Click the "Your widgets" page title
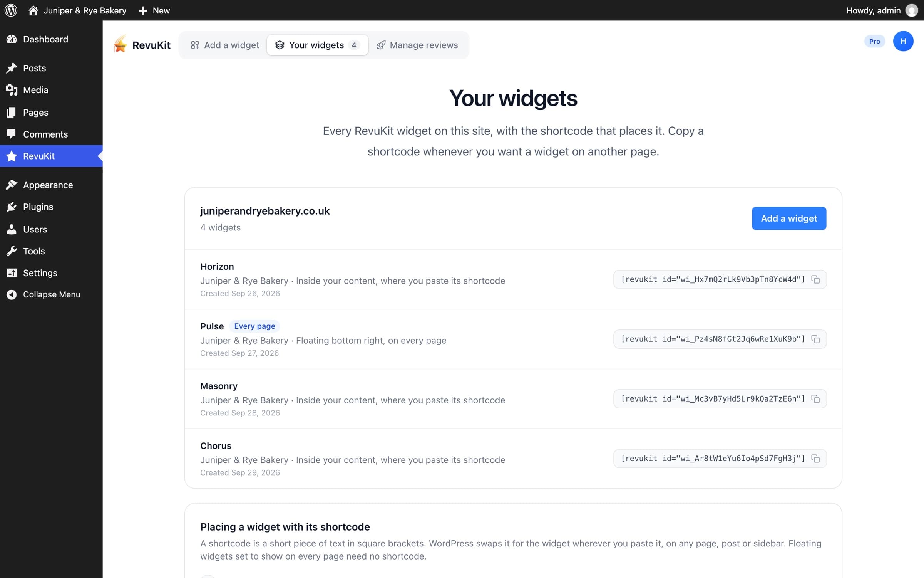This screenshot has height=578, width=924. tap(513, 98)
